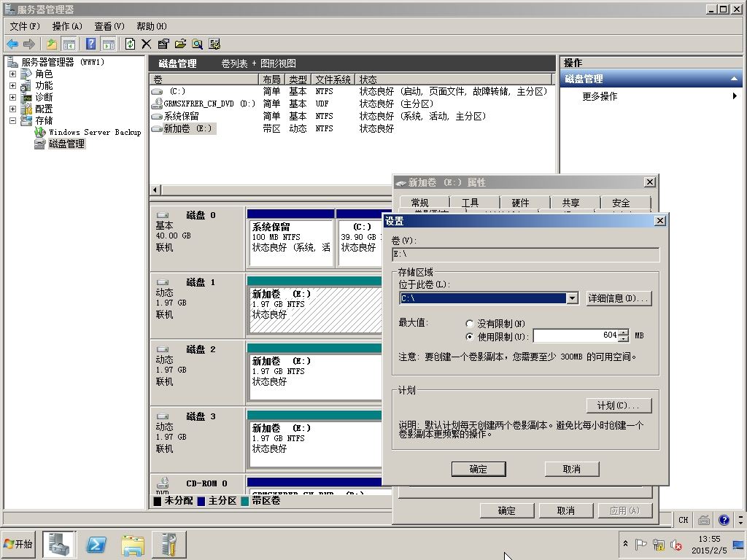Expand the 配置 tree node

coord(13,109)
